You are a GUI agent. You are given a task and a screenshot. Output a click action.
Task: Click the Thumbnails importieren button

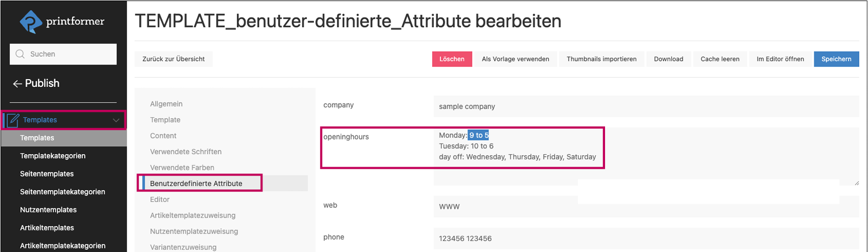601,59
